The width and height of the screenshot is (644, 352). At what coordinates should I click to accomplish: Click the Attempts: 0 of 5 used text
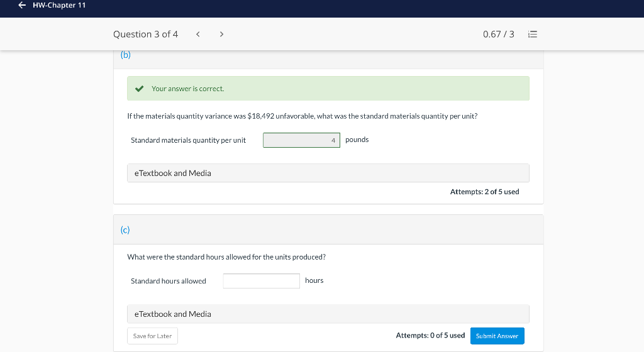pos(430,335)
